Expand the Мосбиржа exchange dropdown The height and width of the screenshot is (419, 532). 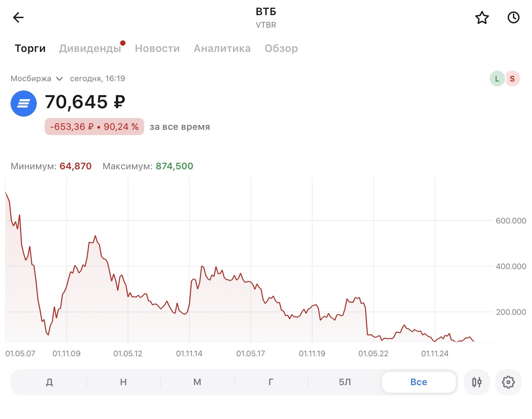point(37,79)
